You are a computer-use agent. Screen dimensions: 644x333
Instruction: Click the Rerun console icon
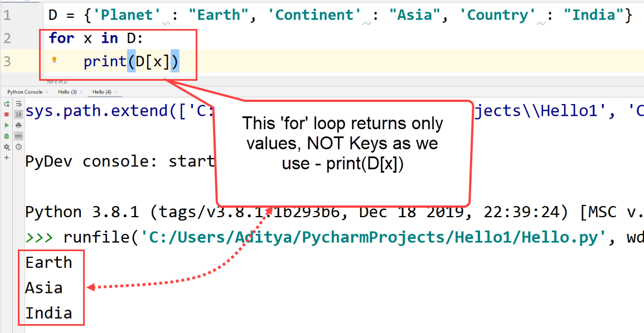point(7,104)
